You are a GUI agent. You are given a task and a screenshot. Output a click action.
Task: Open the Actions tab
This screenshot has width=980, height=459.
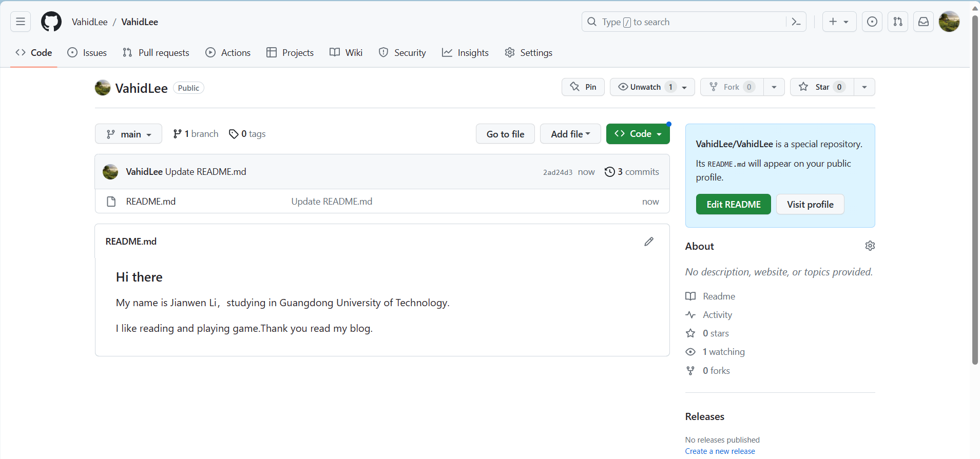[228, 53]
